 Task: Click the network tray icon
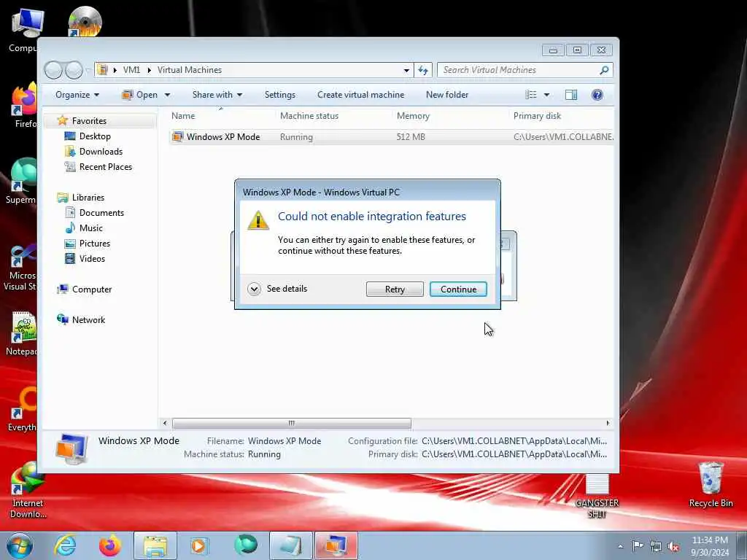coord(656,547)
